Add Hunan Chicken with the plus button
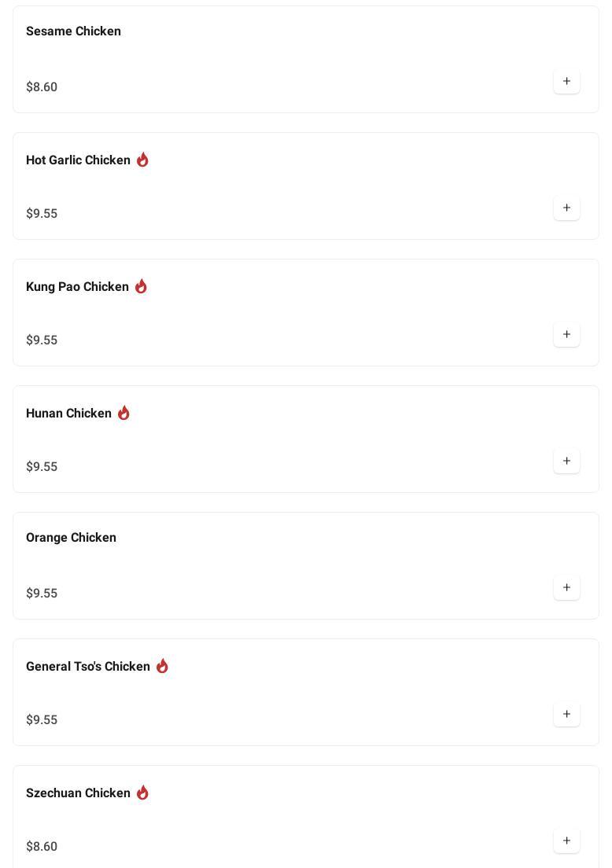The width and height of the screenshot is (612, 868). click(x=566, y=462)
